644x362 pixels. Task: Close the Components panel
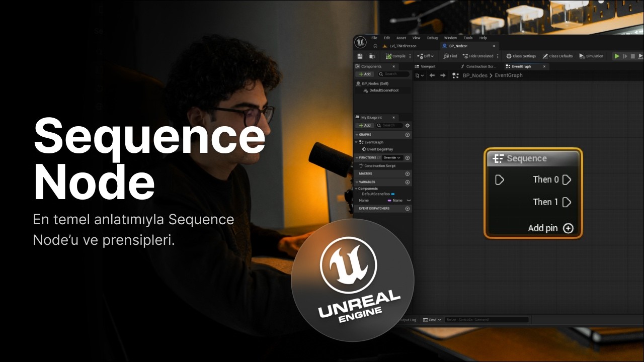[x=393, y=66]
